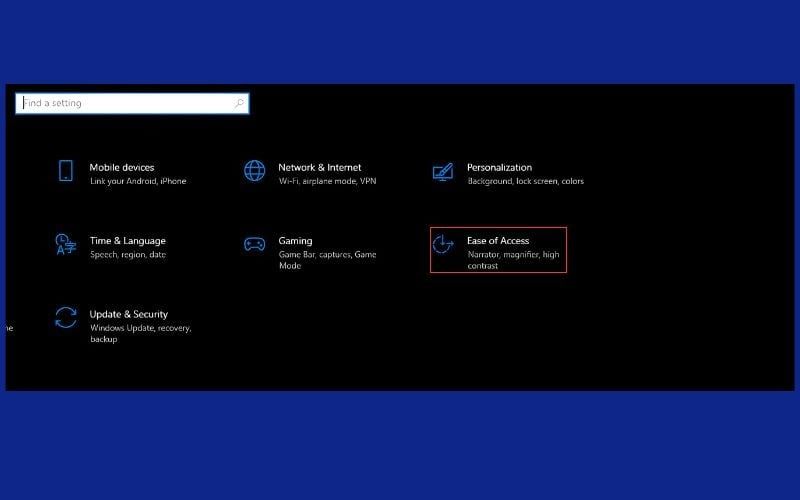Viewport: 800px width, 500px height.
Task: Click 'Link your Android, iPhone' description
Action: [x=138, y=181]
